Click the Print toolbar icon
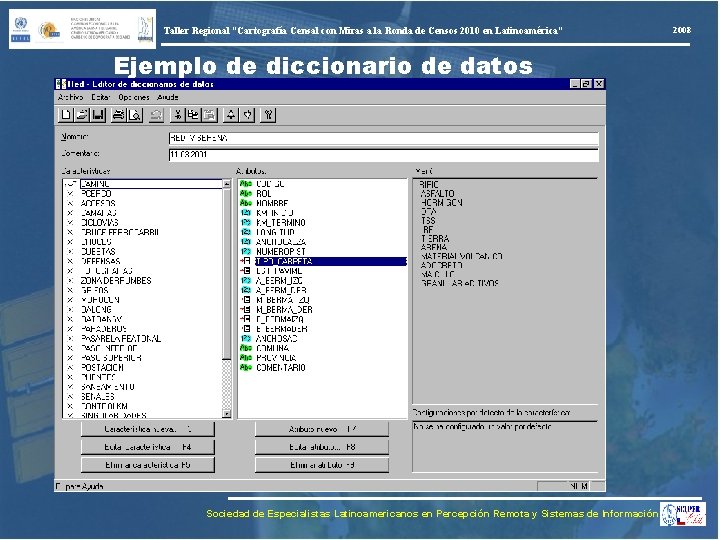 (x=118, y=115)
